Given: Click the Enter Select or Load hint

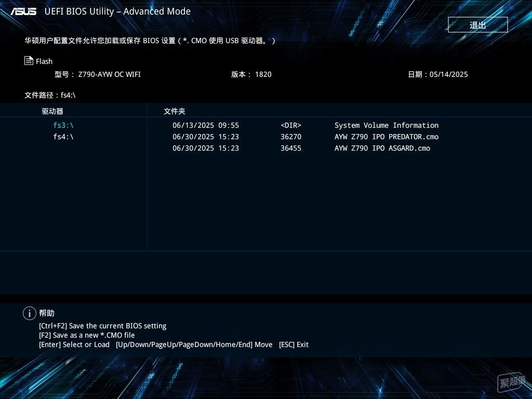Looking at the screenshot, I should pyautogui.click(x=74, y=345).
